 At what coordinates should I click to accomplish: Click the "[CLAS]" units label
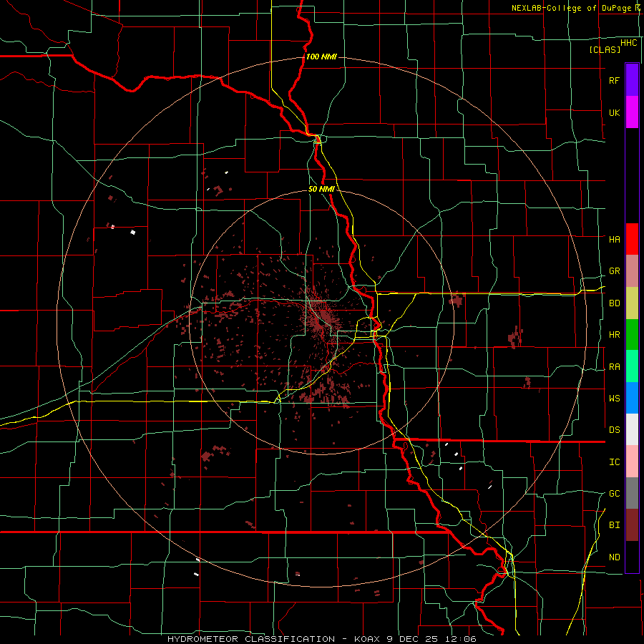(x=605, y=50)
